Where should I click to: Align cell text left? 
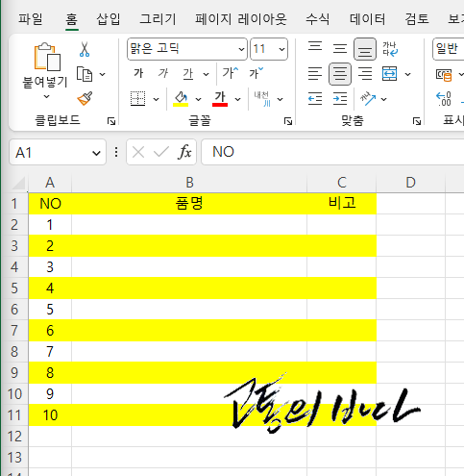point(315,74)
